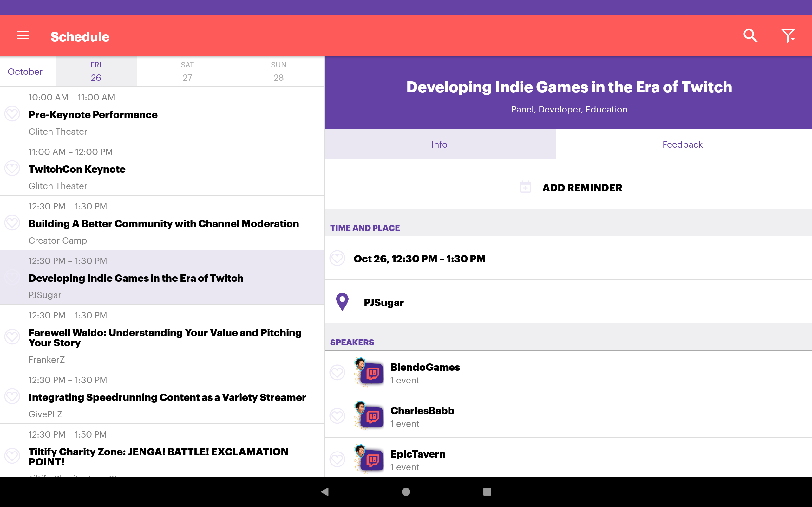This screenshot has width=812, height=507.
Task: Open the schedule filter dropdown
Action: (788, 35)
